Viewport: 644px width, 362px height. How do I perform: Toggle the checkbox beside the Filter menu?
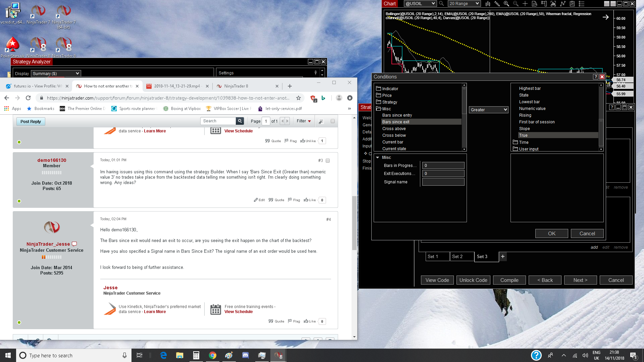point(332,121)
